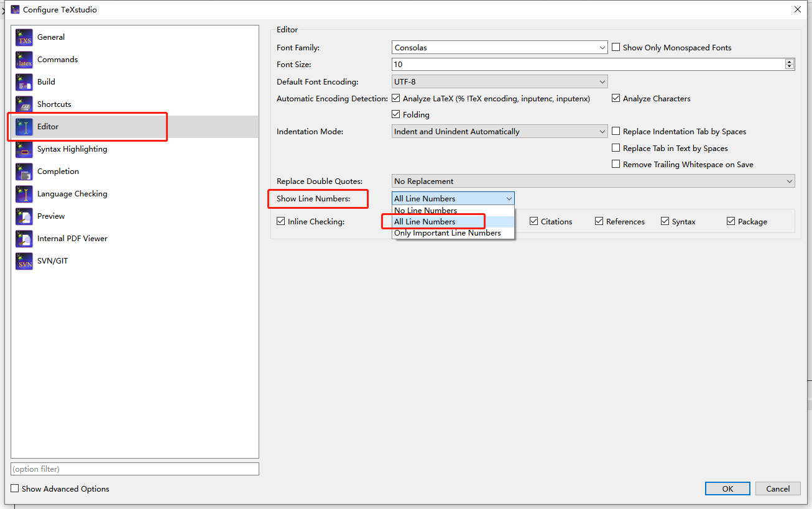Click the Editor category icon
Image resolution: width=812 pixels, height=509 pixels.
(24, 127)
